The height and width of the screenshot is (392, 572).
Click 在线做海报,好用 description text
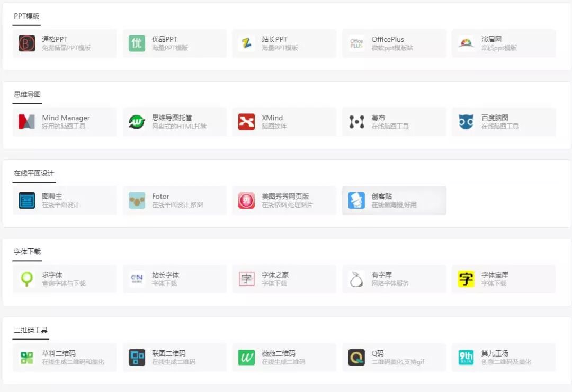point(394,205)
